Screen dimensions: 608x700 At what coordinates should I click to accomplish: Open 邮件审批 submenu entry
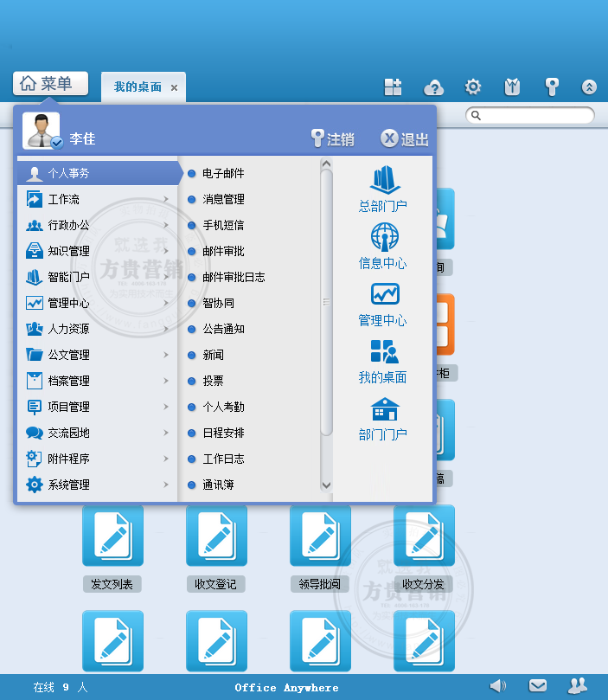tap(223, 251)
